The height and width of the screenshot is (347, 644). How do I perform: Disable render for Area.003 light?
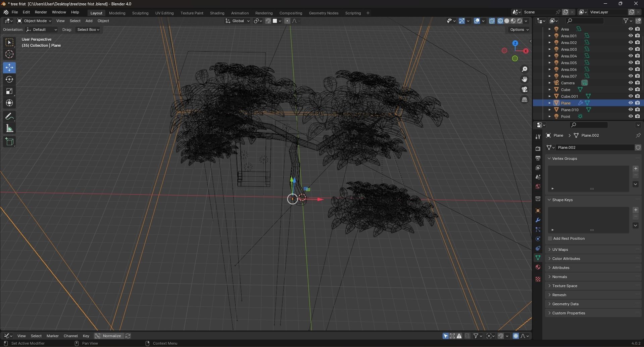[x=637, y=49]
